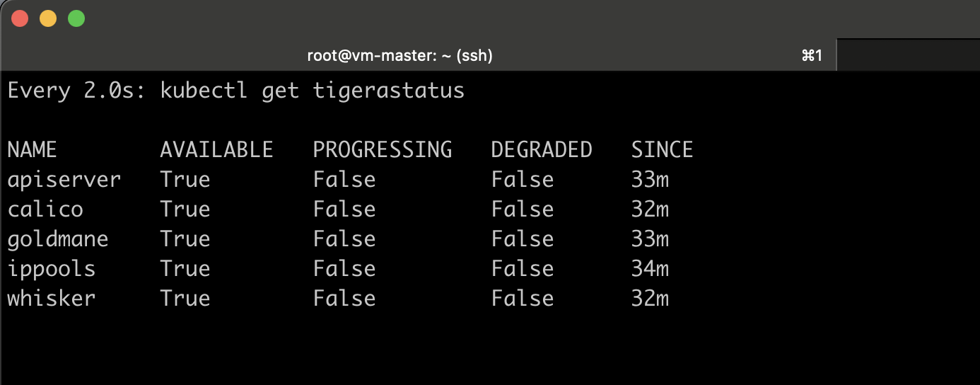Click the calico row name
Viewport: 980px width, 385px height.
pyautogui.click(x=45, y=209)
